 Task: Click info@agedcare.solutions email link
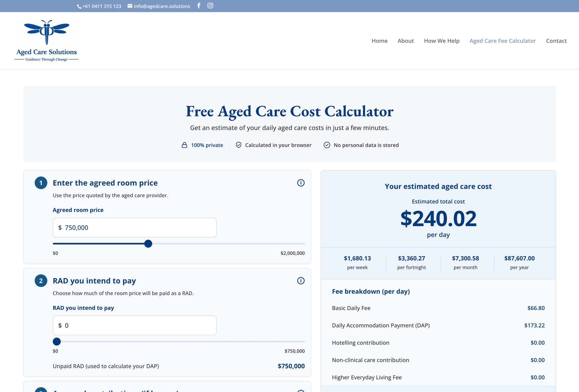pyautogui.click(x=162, y=6)
